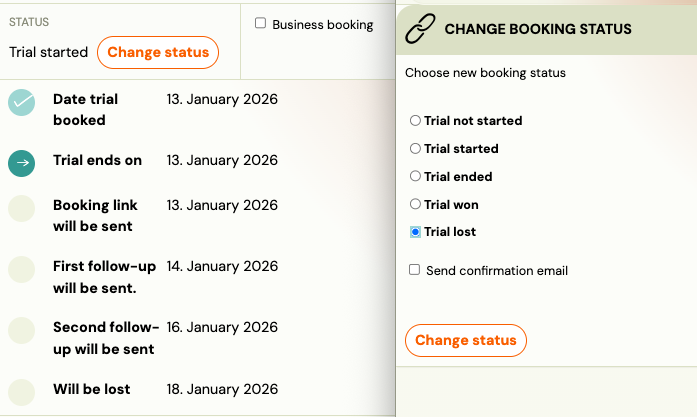Click the checkmark icon beside Date trial booked

(22, 103)
